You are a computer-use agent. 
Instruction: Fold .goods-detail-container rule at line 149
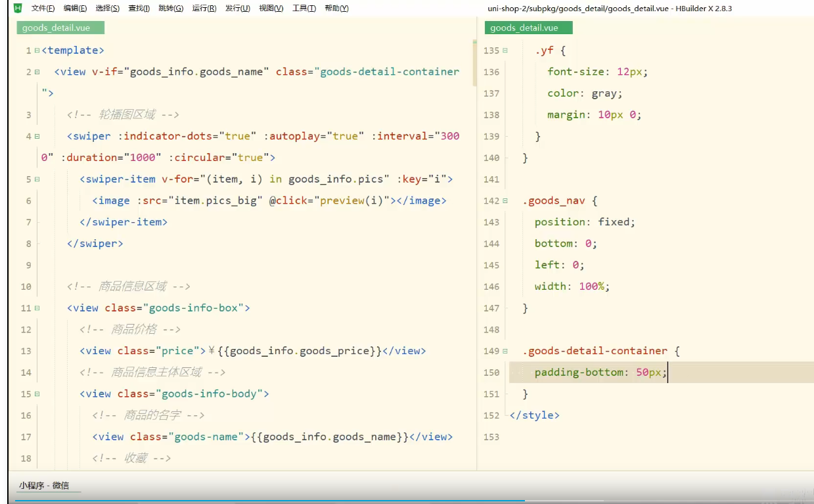tap(505, 351)
